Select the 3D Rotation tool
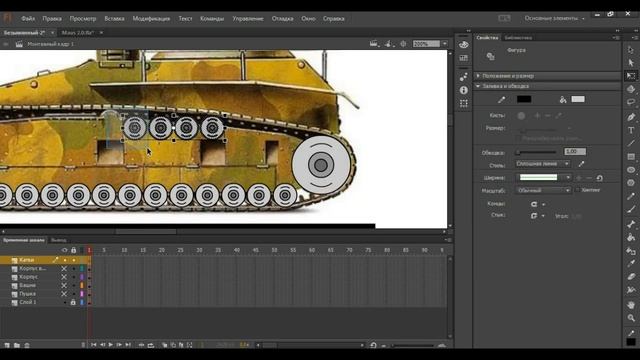The height and width of the screenshot is (360, 640). click(x=631, y=89)
